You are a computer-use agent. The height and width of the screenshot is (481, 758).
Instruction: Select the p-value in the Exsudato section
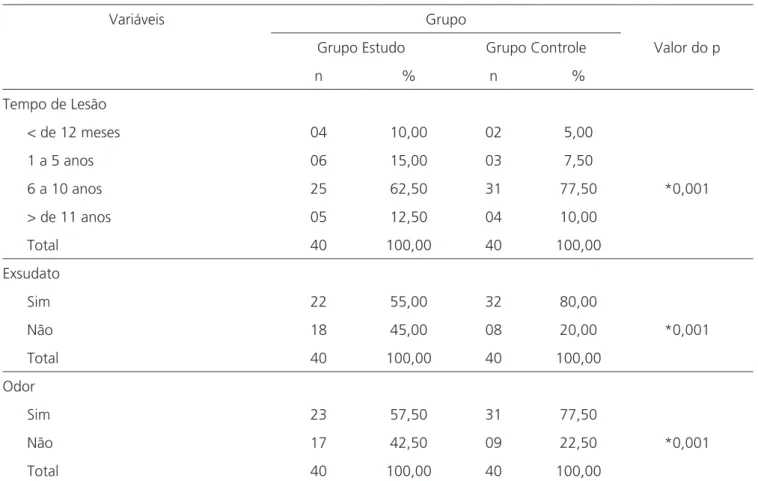point(686,330)
